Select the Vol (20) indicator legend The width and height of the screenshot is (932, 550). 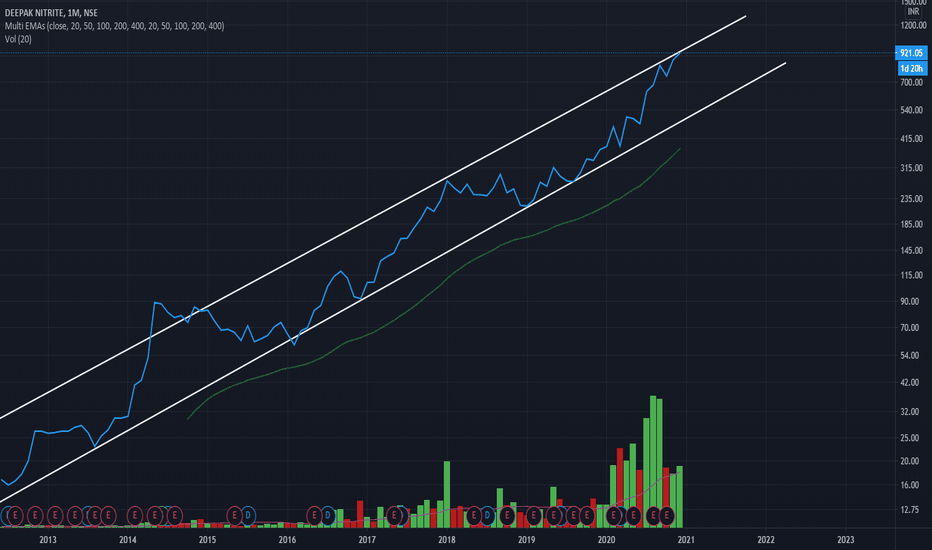coord(18,39)
